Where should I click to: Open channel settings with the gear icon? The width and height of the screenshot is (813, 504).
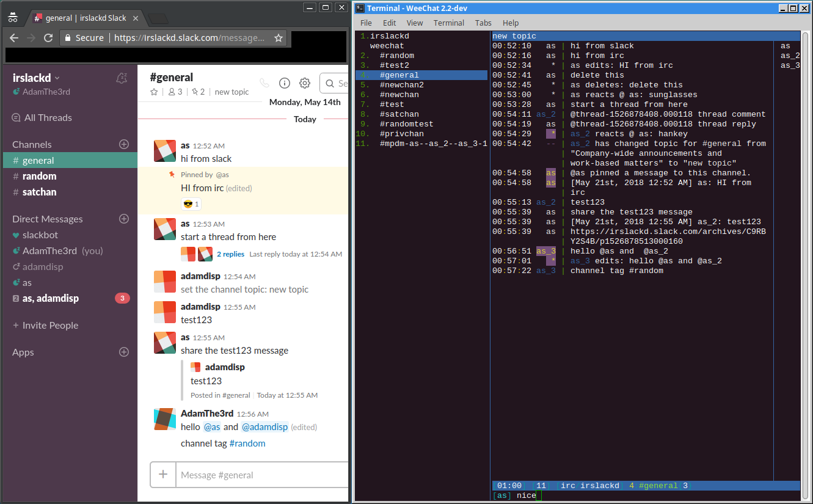[305, 82]
